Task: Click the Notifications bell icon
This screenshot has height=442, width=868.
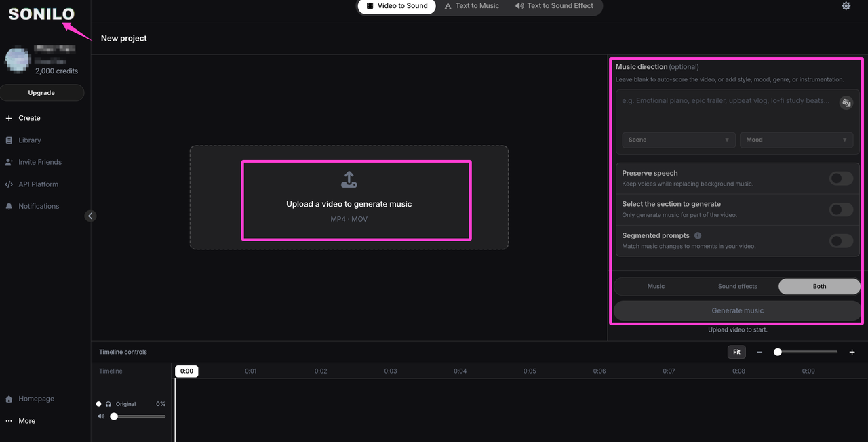Action: [9, 206]
